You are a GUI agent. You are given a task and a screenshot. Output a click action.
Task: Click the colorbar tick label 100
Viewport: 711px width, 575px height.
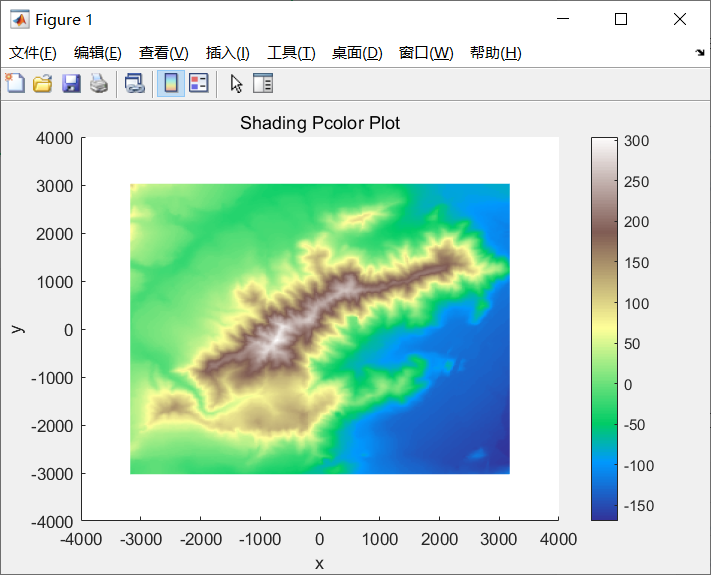pos(637,303)
